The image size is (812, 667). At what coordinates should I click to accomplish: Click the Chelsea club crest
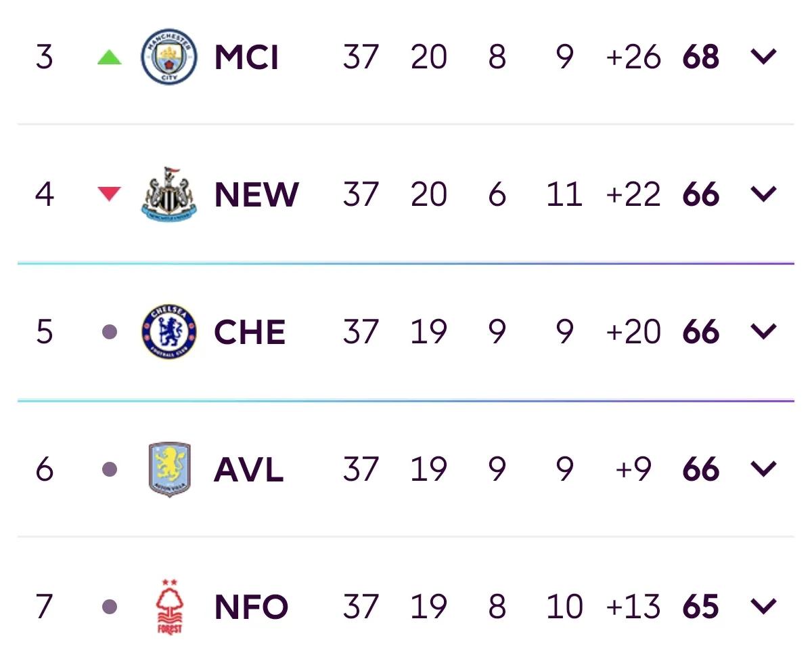[169, 332]
